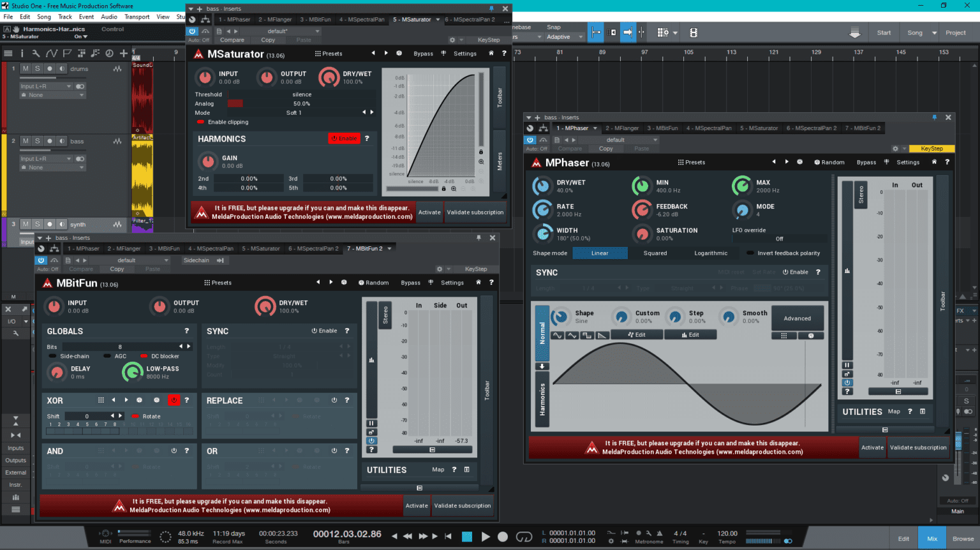Screen dimensions: 980x550
Task: Click MSaturator home icon
Action: click(x=491, y=54)
